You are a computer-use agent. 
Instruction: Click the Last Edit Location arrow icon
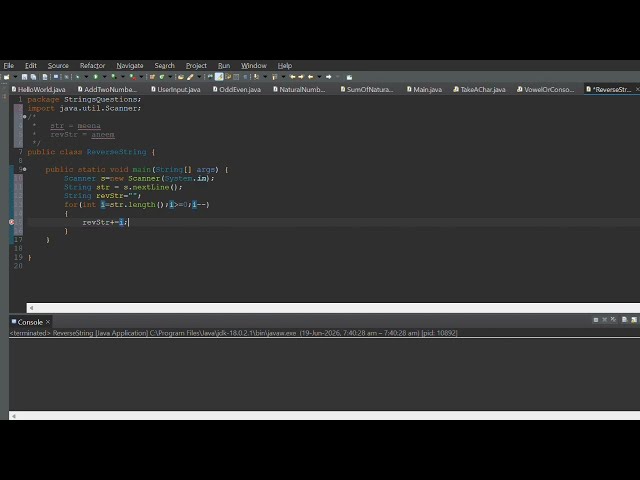pyautogui.click(x=292, y=77)
